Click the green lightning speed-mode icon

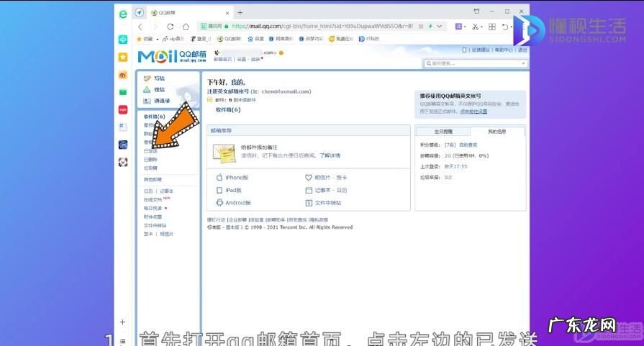coord(430,27)
